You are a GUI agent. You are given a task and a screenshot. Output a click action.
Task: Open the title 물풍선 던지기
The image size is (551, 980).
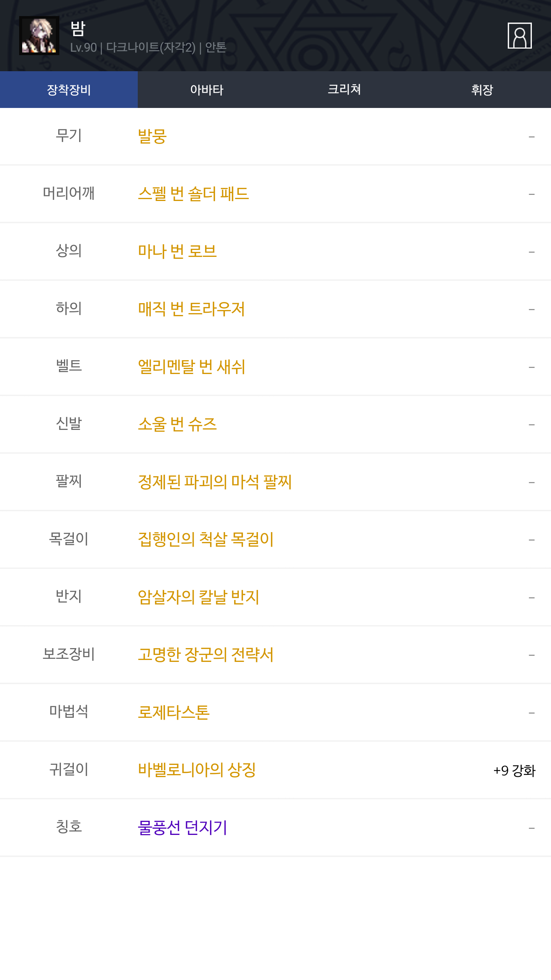(x=183, y=827)
